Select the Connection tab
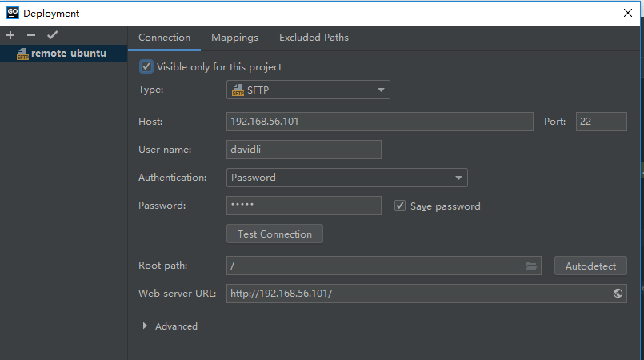 (x=164, y=38)
